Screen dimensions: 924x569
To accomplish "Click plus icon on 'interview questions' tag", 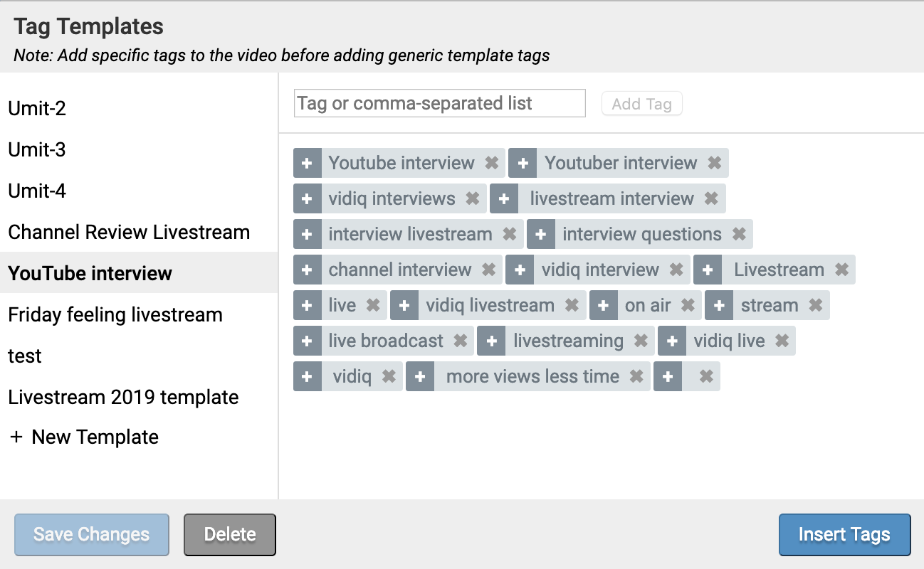I will pos(541,234).
